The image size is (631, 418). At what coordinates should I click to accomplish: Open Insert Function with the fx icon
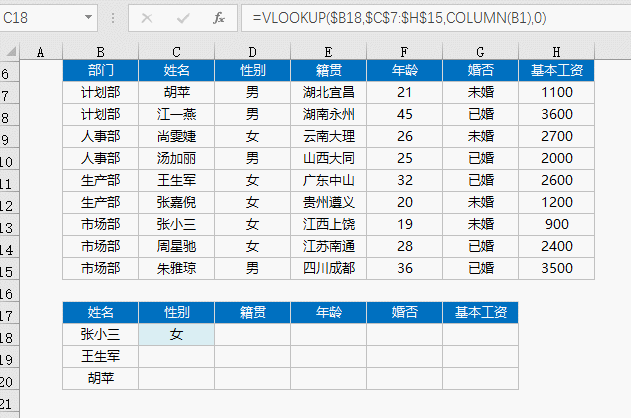pyautogui.click(x=217, y=18)
